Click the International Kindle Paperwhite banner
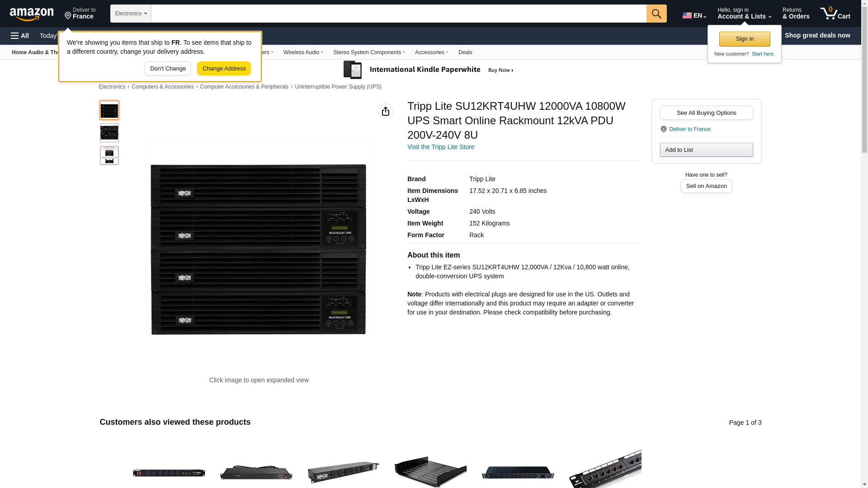Screen dimensions: 868x488 pos(429,70)
